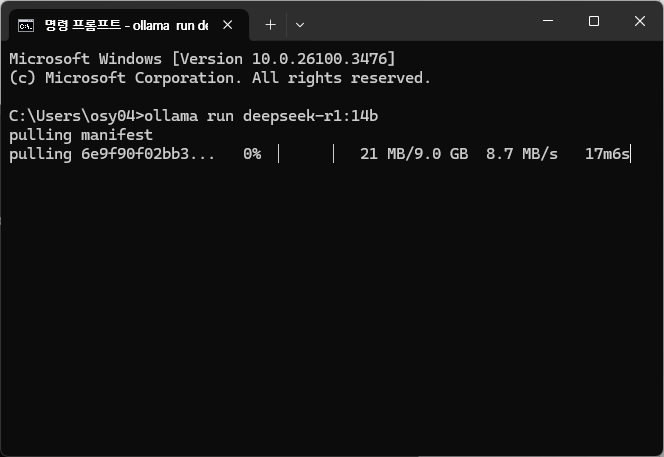
Task: Click the pulling manifest line
Action: [81, 135]
